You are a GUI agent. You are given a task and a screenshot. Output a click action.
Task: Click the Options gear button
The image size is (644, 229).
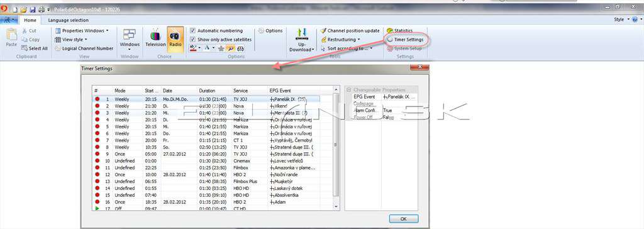click(x=270, y=30)
